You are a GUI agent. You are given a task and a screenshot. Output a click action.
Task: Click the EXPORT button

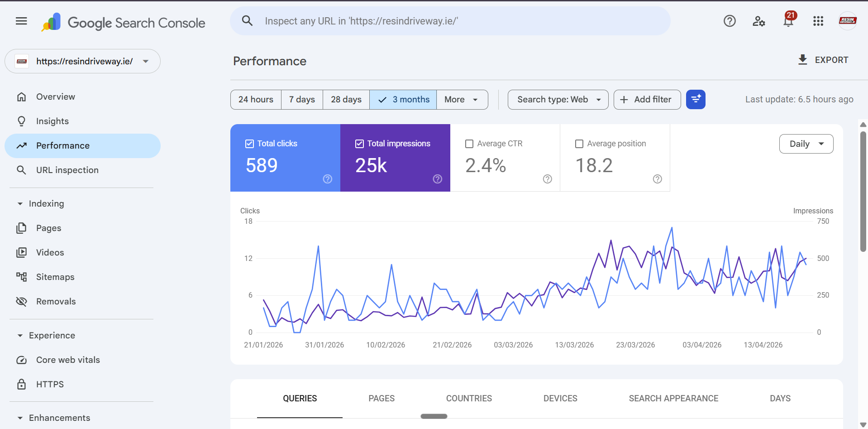pos(823,60)
